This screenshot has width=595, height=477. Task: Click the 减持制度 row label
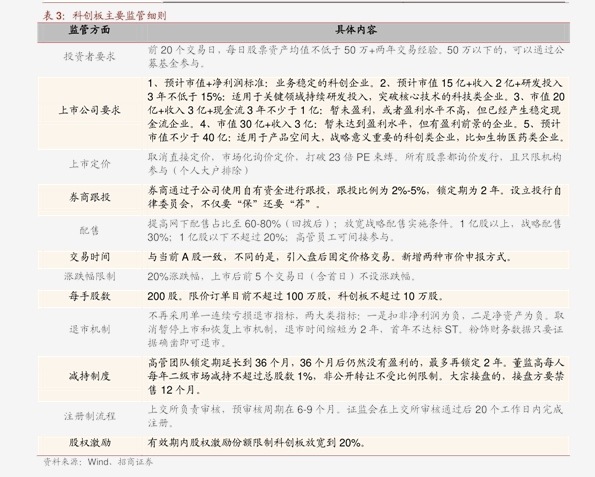90,376
